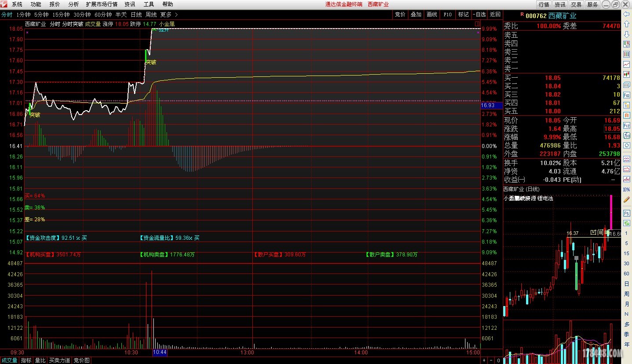Switch to the 1分钟 period tab
Image resolution: width=632 pixels, height=364 pixels.
click(x=23, y=14)
